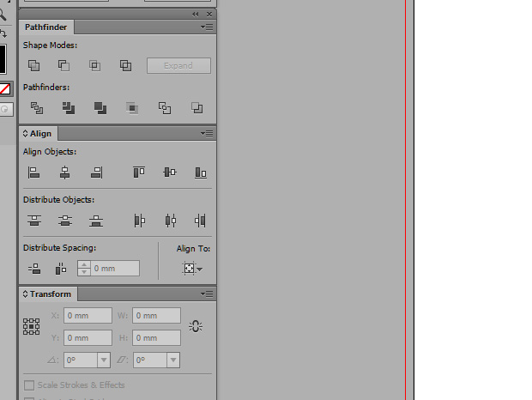Enable Scale Strokes & Effects checkbox
Viewport: 532px width, 400px height.
click(29, 385)
